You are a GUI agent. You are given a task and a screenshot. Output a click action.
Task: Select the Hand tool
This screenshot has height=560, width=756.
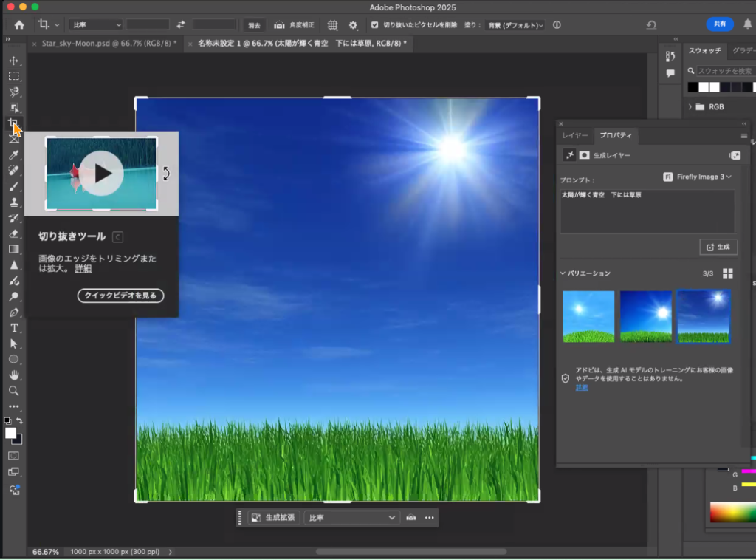coord(13,375)
